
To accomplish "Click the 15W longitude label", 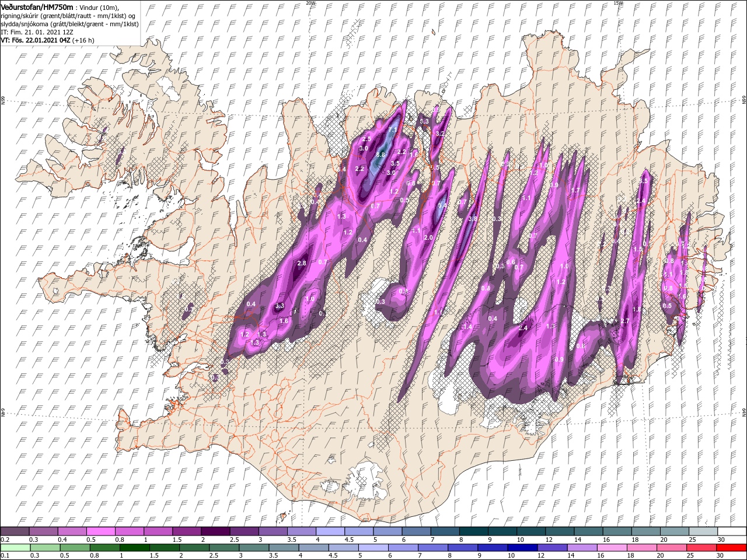I will pyautogui.click(x=619, y=3).
